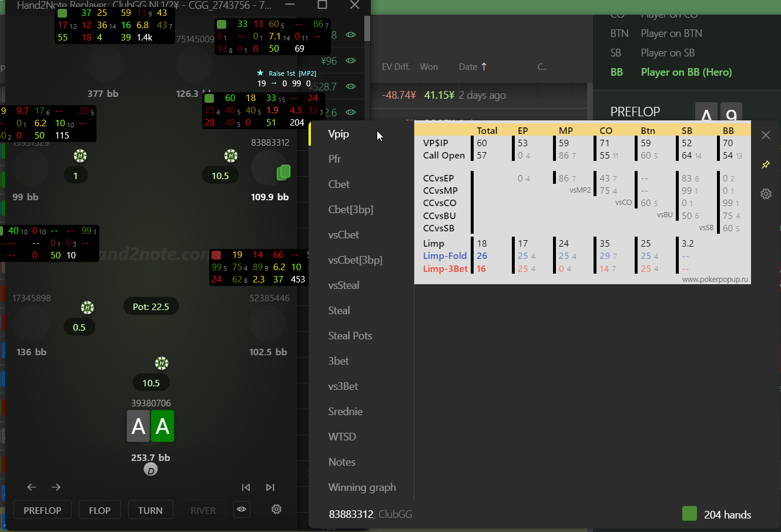Viewport: 781px width, 532px height.
Task: Open the Steal tab
Action: click(x=339, y=311)
